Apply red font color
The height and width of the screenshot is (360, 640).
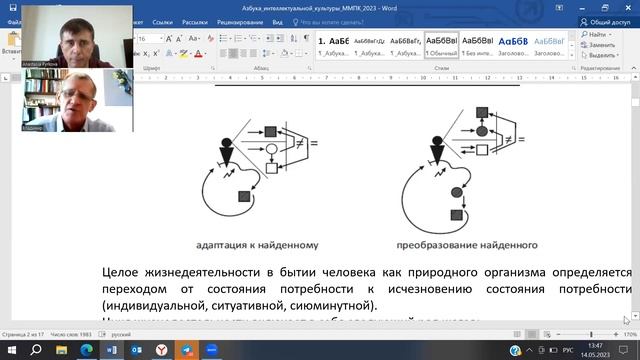(198, 53)
